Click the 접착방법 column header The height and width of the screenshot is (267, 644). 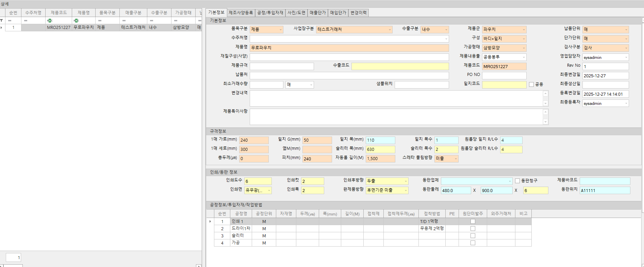pyautogui.click(x=432, y=214)
